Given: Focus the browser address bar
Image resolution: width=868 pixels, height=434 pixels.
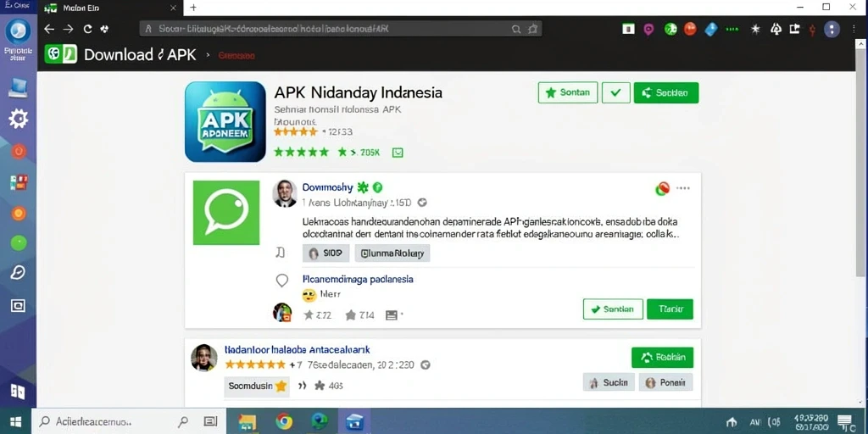Looking at the screenshot, I should click(x=341, y=29).
